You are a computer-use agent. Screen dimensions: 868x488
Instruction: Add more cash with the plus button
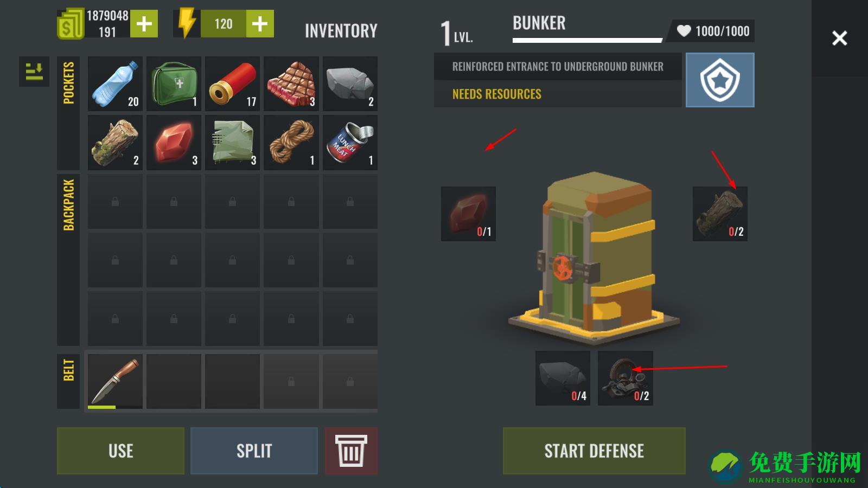pyautogui.click(x=144, y=24)
